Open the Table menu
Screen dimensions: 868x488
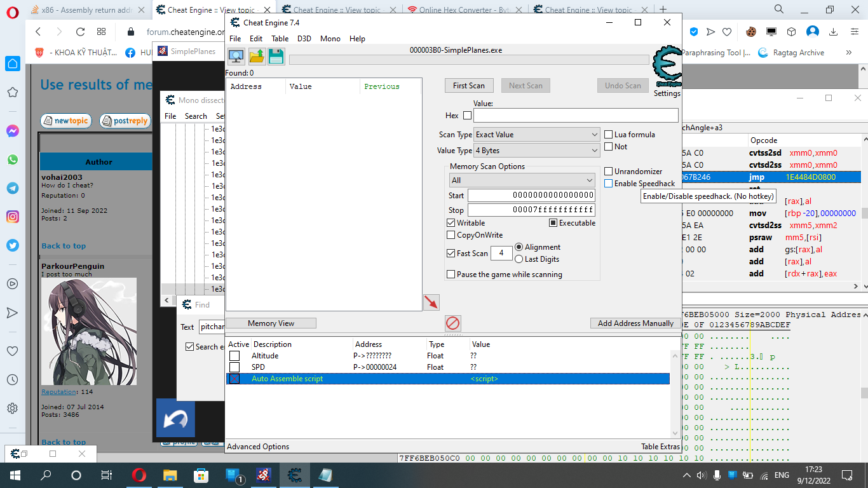pos(280,39)
